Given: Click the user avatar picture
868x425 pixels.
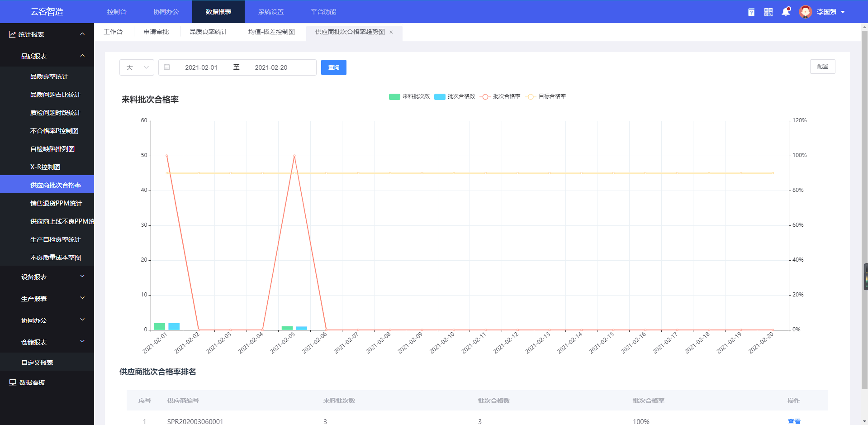Looking at the screenshot, I should [x=805, y=12].
